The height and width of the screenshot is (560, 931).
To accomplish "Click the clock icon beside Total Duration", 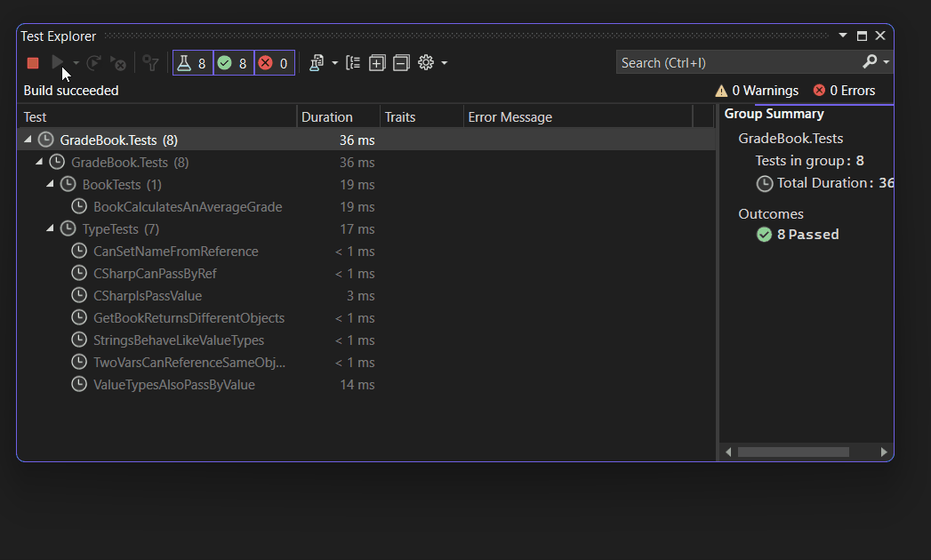I will 764,183.
